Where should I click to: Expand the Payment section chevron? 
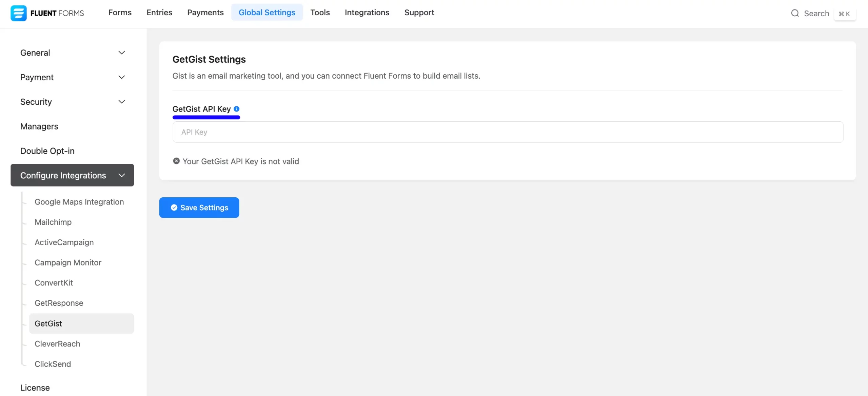[x=122, y=77]
